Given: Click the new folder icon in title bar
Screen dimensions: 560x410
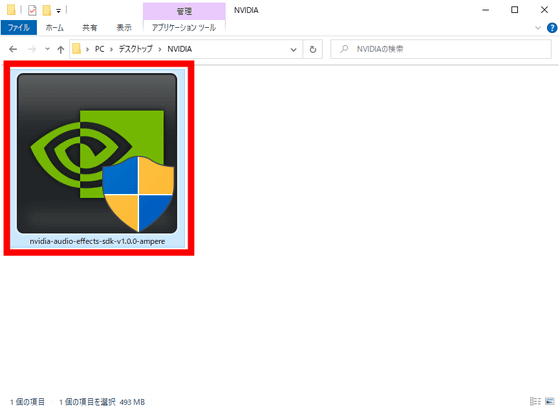Looking at the screenshot, I should click(x=46, y=10).
